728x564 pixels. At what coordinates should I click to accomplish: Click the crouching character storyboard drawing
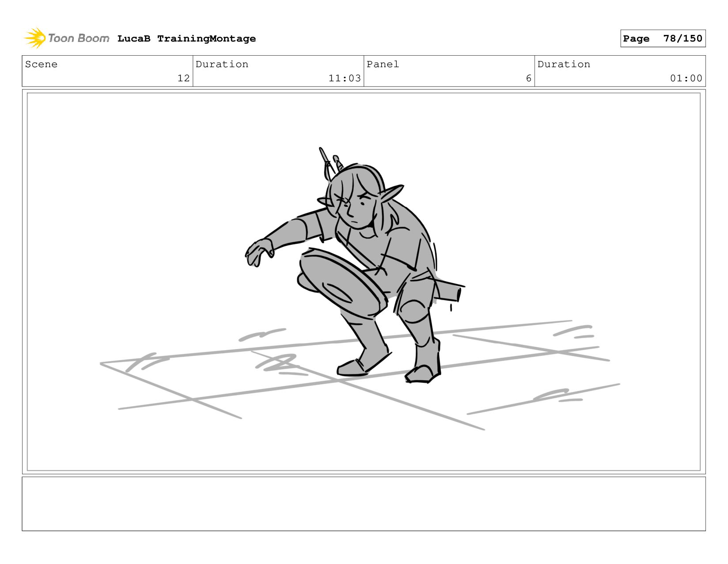[356, 265]
